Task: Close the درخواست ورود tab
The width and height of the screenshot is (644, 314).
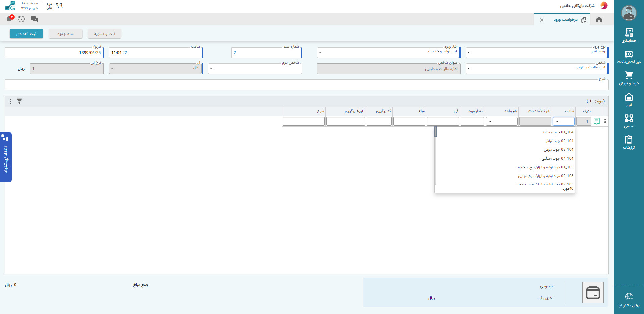Action: click(x=542, y=20)
